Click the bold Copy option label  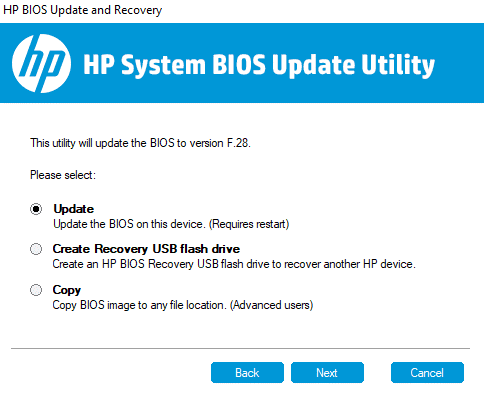67,290
